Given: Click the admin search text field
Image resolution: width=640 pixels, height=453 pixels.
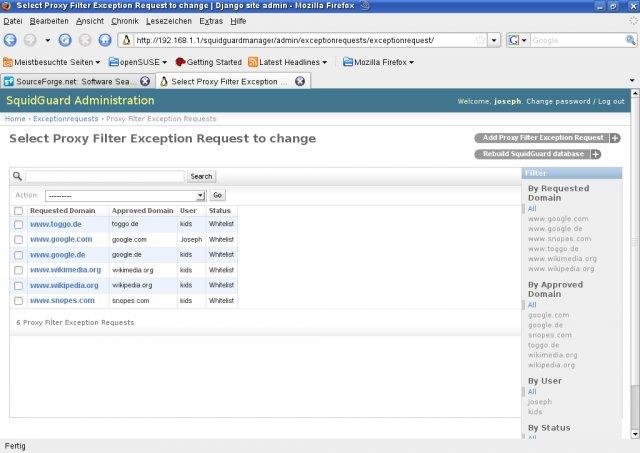Looking at the screenshot, I should pyautogui.click(x=105, y=176).
